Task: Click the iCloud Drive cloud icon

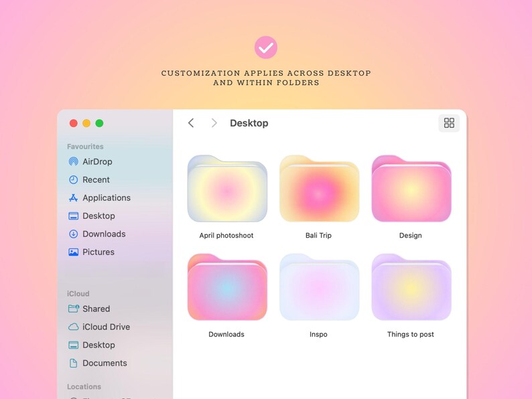Action: click(x=73, y=327)
